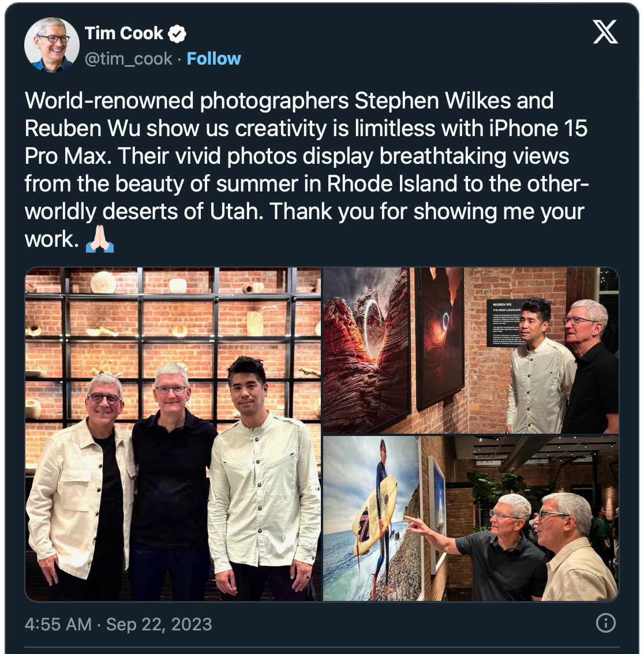Click the @tim_cook handle
The image size is (644, 654).
[x=129, y=59]
